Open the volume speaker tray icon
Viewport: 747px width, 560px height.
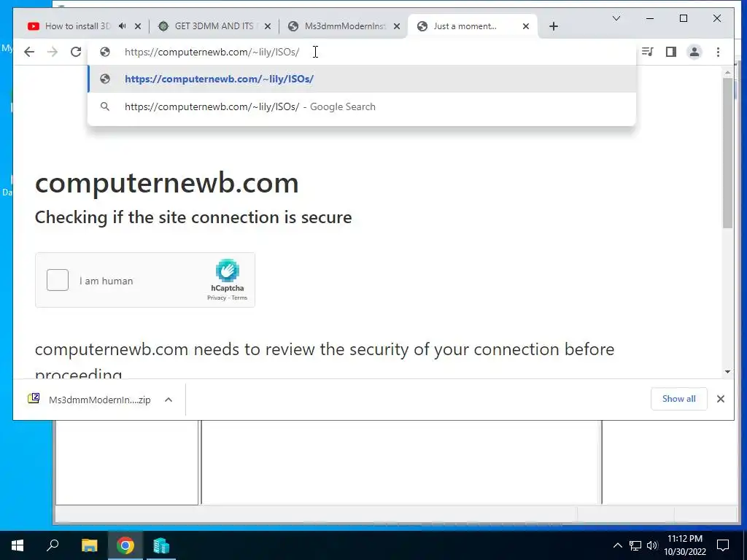point(652,545)
